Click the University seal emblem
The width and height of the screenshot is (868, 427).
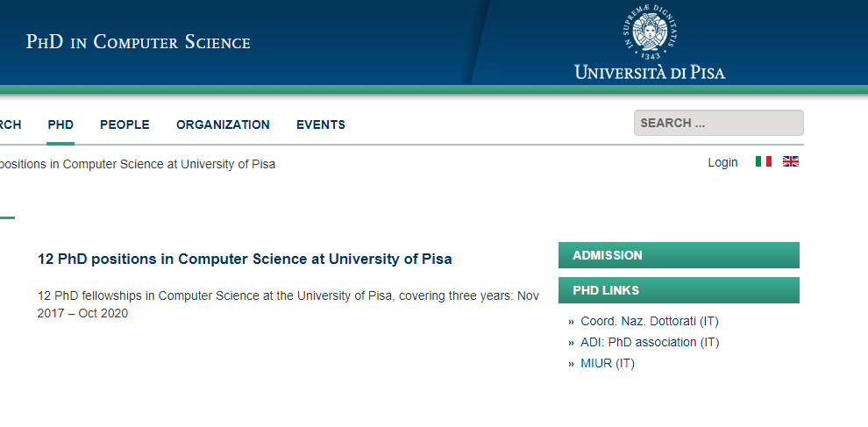650,31
